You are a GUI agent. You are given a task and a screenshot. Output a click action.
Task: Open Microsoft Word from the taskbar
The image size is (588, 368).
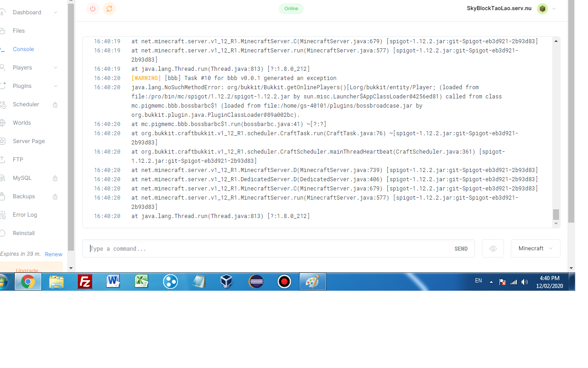(x=113, y=282)
